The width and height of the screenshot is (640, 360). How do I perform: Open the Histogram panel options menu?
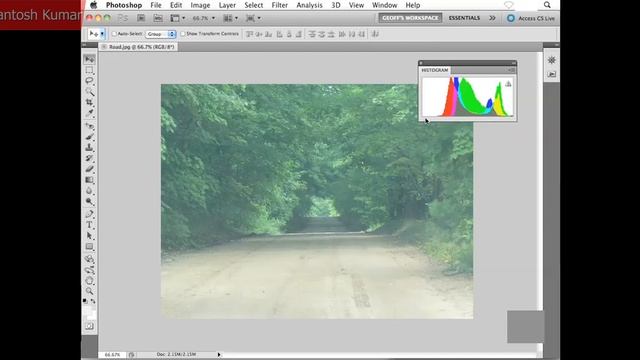511,70
